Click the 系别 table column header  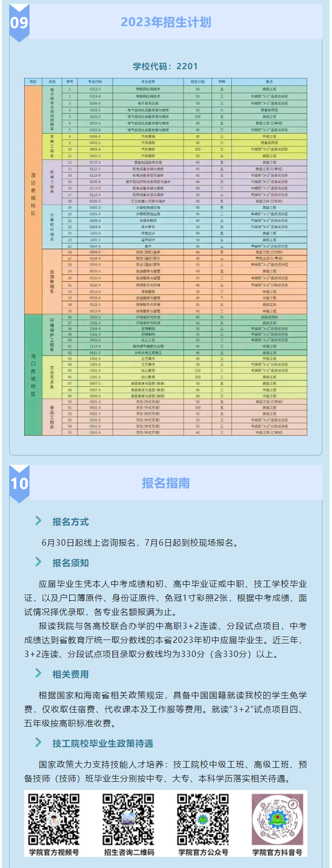click(x=52, y=82)
